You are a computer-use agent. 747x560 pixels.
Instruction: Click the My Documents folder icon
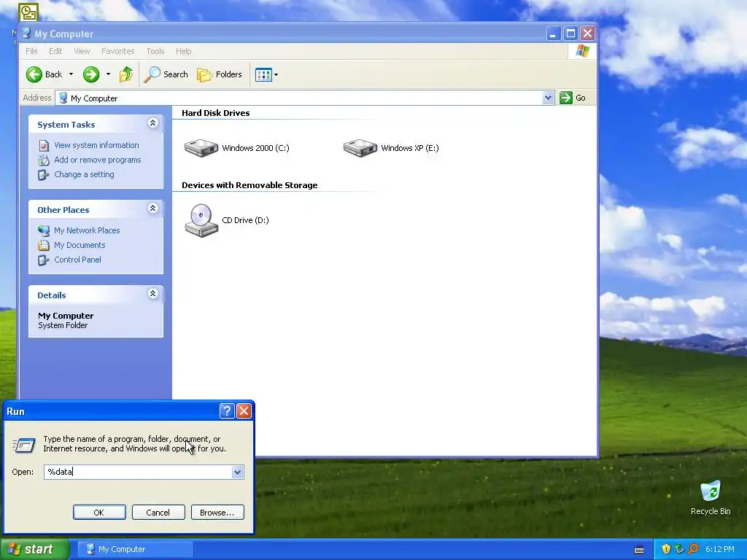(43, 245)
